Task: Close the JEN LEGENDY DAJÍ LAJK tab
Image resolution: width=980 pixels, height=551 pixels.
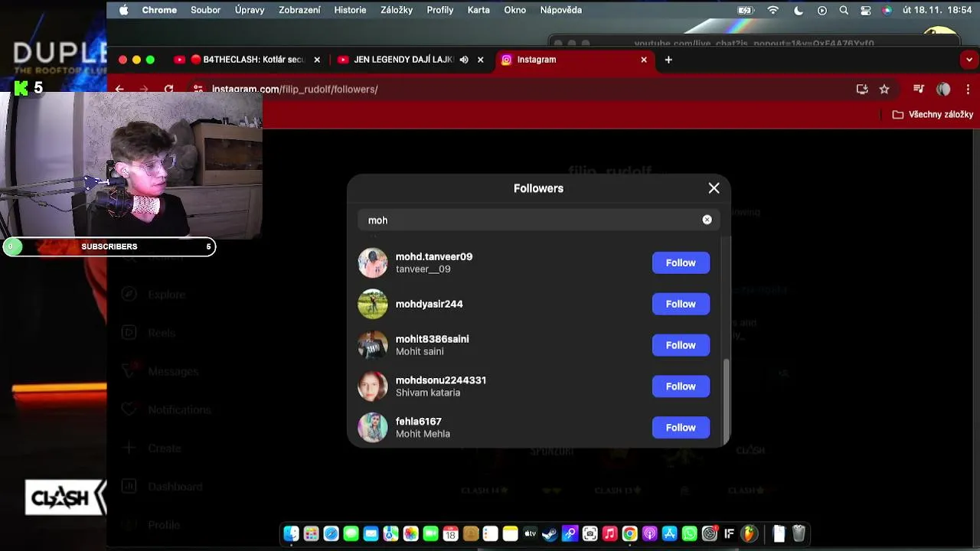Action: pos(480,60)
